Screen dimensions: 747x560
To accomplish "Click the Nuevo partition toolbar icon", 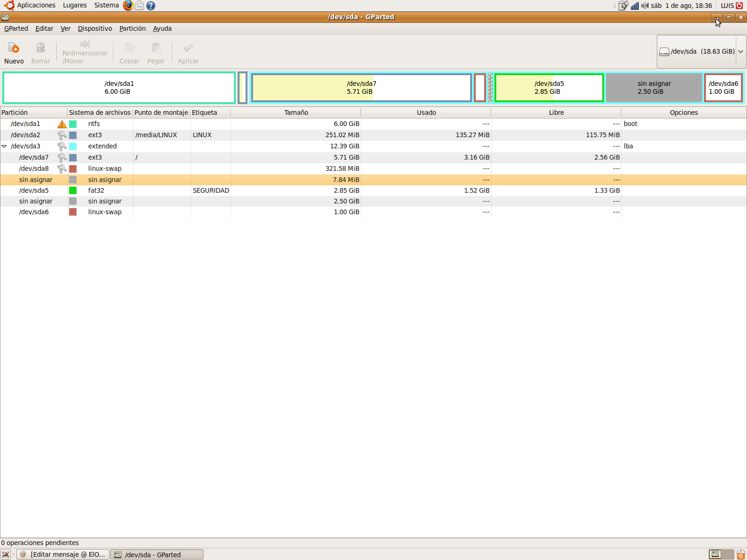I will (x=14, y=48).
